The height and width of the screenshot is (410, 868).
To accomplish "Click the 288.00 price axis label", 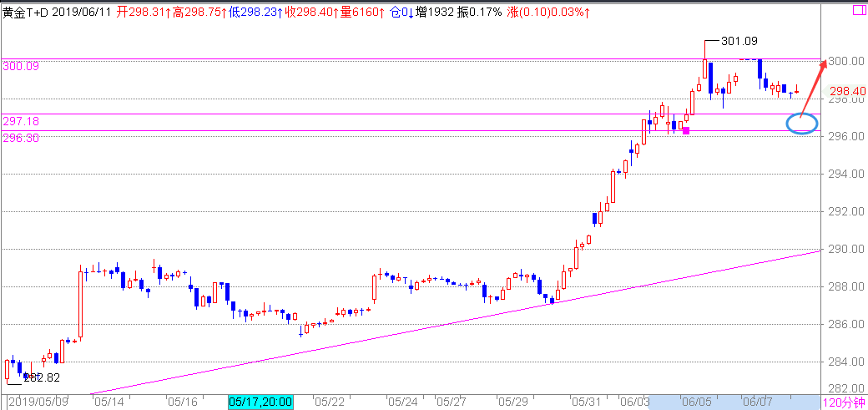I will coord(847,287).
